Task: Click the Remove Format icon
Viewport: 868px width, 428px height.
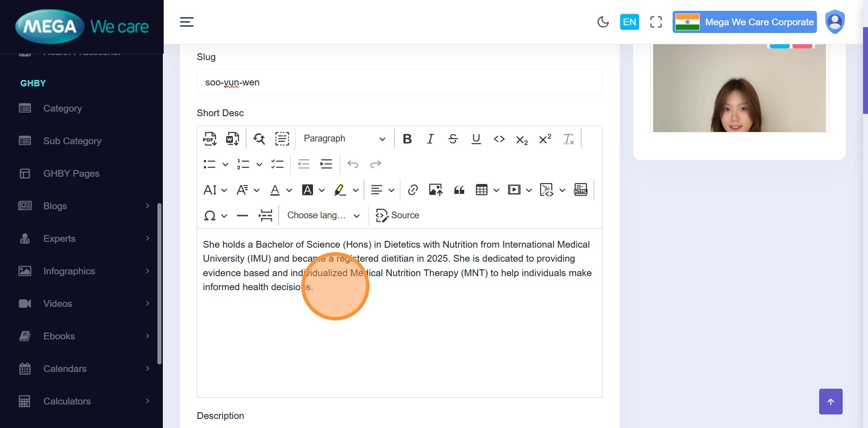Action: coord(568,139)
